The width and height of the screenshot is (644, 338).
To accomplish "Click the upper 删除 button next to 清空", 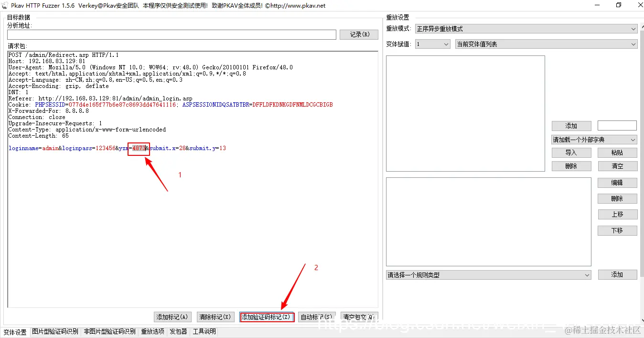I will point(571,166).
